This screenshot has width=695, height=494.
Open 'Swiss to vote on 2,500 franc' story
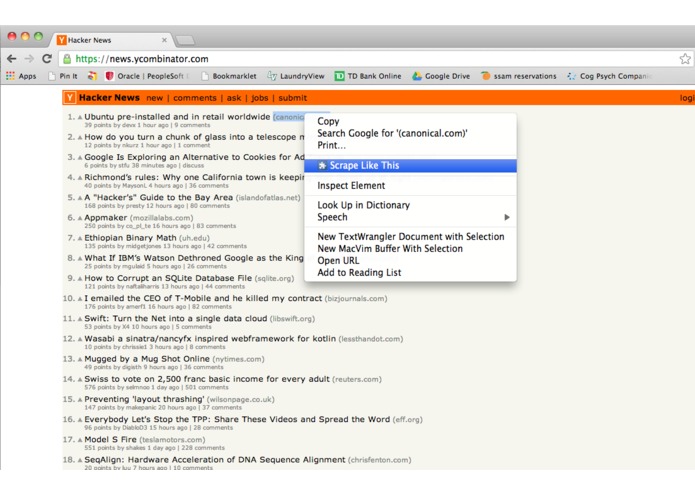coord(207,379)
